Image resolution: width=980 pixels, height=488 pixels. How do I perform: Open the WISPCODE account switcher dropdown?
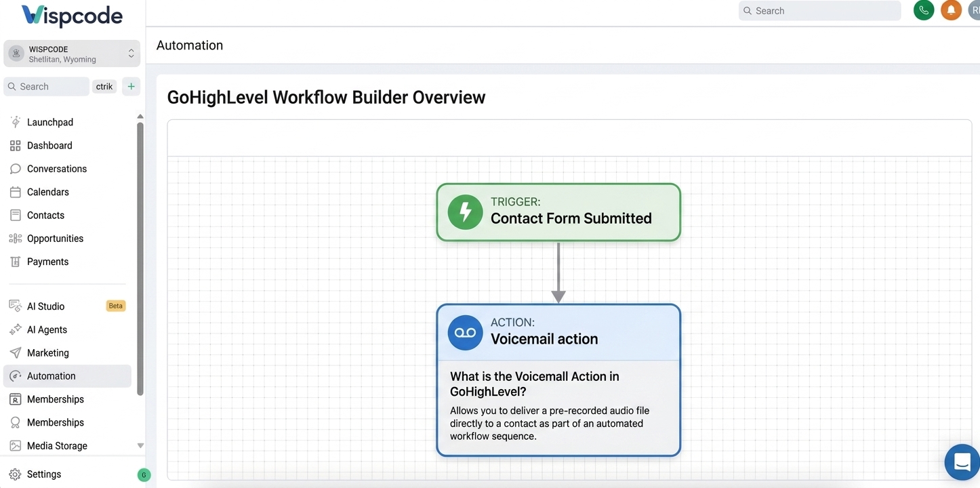[x=72, y=54]
